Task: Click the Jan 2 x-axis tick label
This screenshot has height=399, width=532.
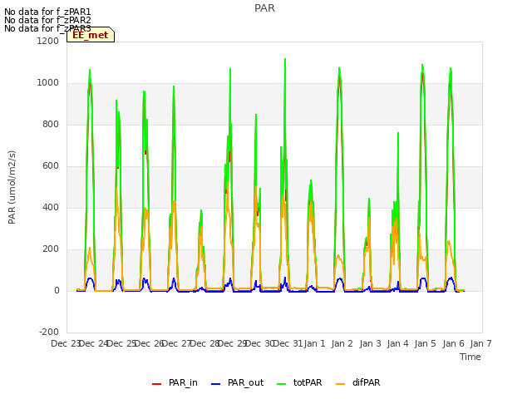Action: 342,343
